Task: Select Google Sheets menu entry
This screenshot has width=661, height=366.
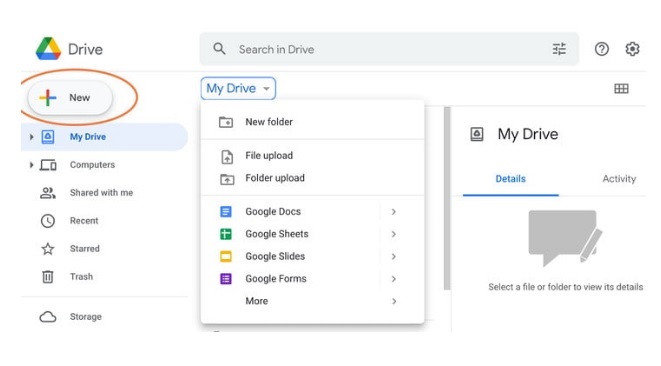Action: coord(312,234)
